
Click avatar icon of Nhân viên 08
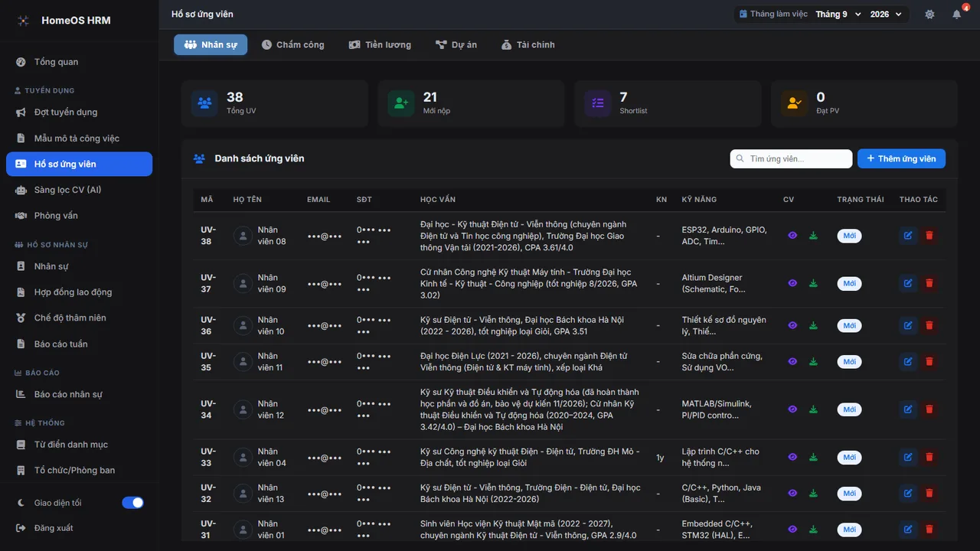click(243, 236)
